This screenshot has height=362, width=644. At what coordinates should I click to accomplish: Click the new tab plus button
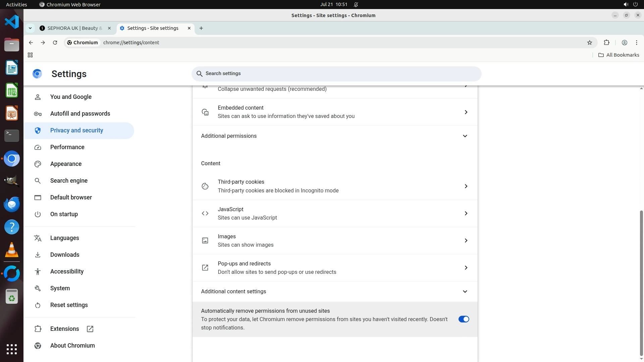(201, 28)
